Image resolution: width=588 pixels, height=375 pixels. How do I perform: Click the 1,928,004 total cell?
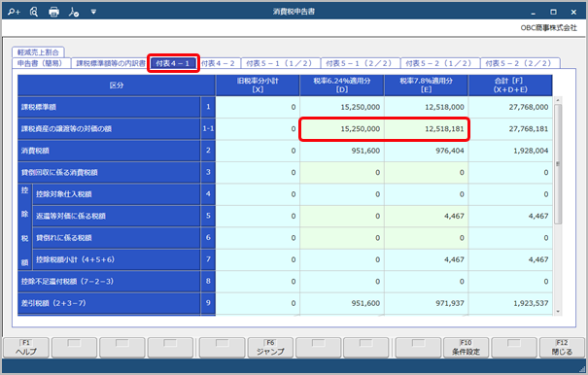point(510,151)
